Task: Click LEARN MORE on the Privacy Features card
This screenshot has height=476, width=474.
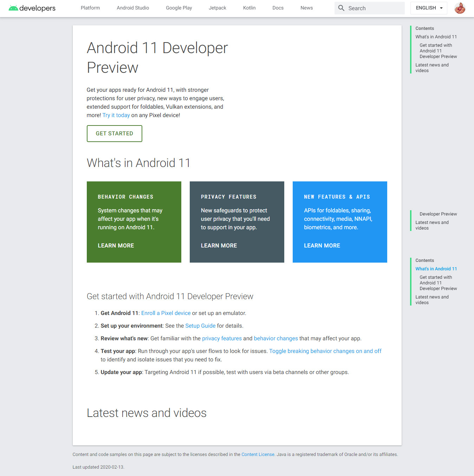Action: coord(219,246)
